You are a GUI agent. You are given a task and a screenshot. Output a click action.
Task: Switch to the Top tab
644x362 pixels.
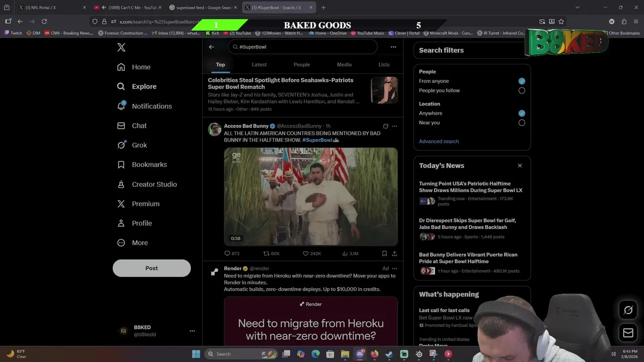220,64
